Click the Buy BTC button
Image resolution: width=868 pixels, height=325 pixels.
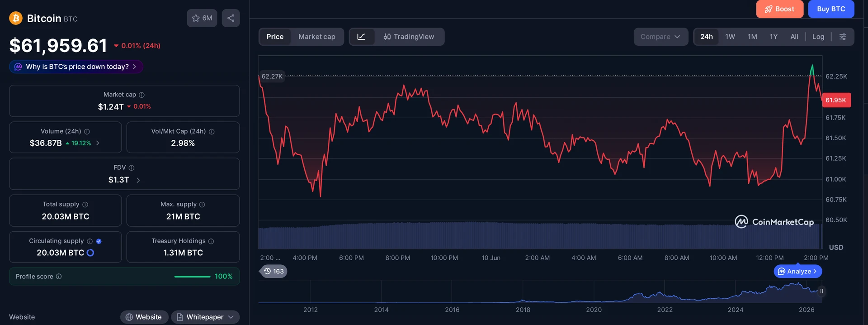click(x=831, y=9)
